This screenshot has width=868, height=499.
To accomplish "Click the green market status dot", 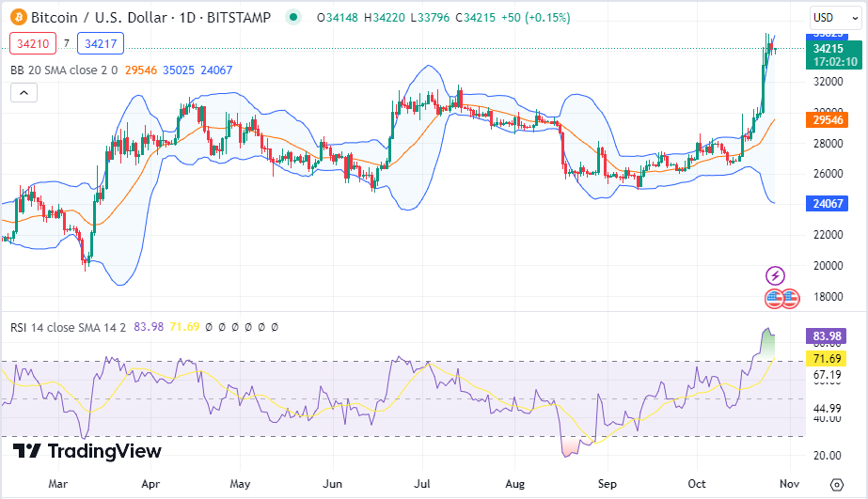I will click(294, 17).
